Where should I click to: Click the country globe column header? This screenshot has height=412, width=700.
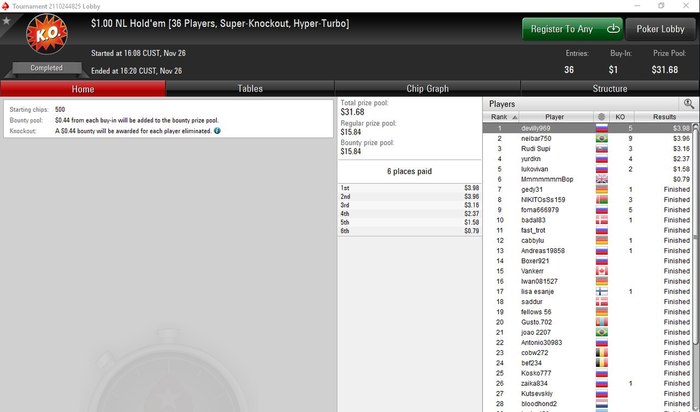tap(601, 117)
